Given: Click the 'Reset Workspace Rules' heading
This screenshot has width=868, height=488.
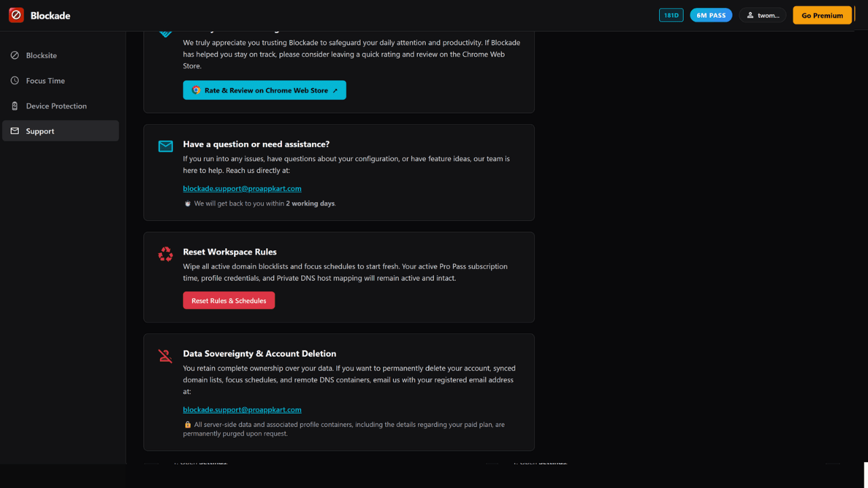Looking at the screenshot, I should [230, 251].
